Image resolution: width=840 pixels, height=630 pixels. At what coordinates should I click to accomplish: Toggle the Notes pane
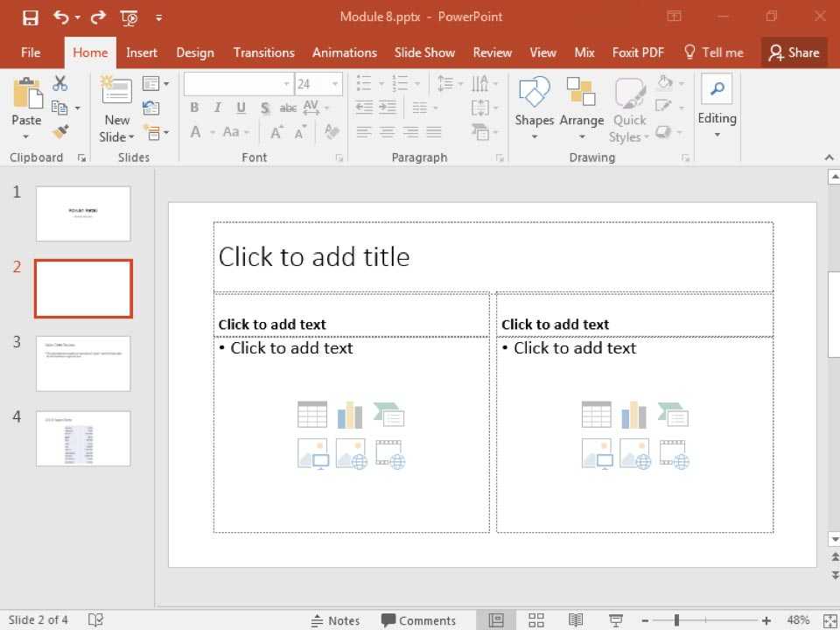coord(335,620)
